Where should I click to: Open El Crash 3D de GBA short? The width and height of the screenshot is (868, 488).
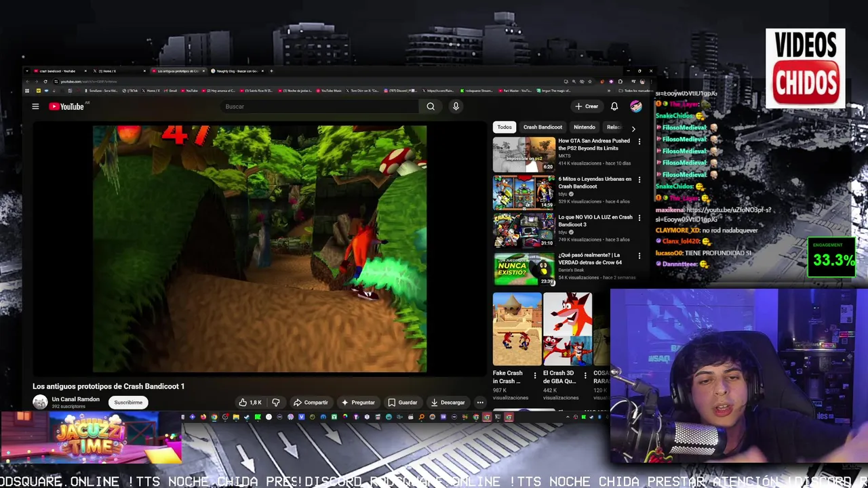pos(568,329)
